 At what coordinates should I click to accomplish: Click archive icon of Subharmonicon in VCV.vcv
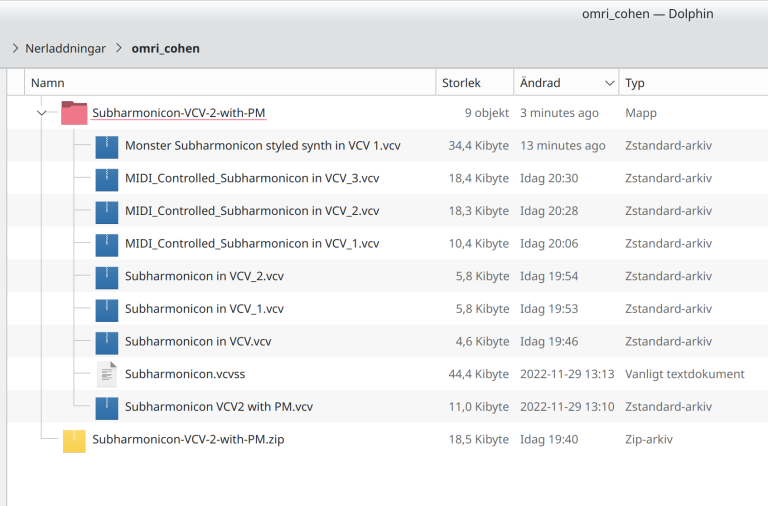pyautogui.click(x=107, y=343)
